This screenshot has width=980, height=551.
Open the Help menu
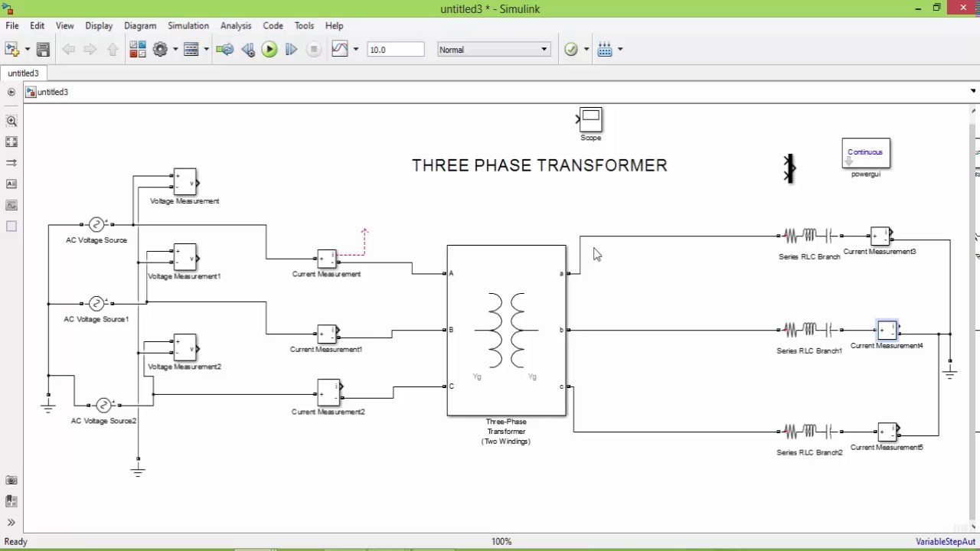click(x=334, y=25)
